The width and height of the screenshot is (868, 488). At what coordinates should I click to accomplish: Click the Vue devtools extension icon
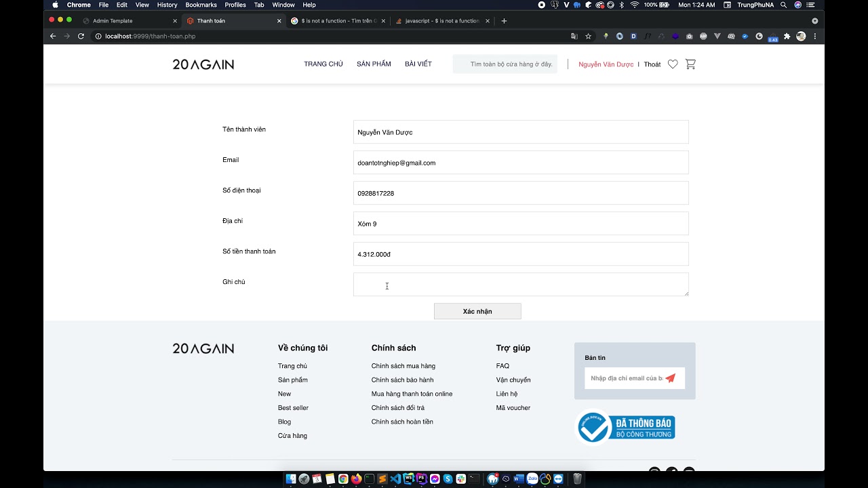(717, 36)
